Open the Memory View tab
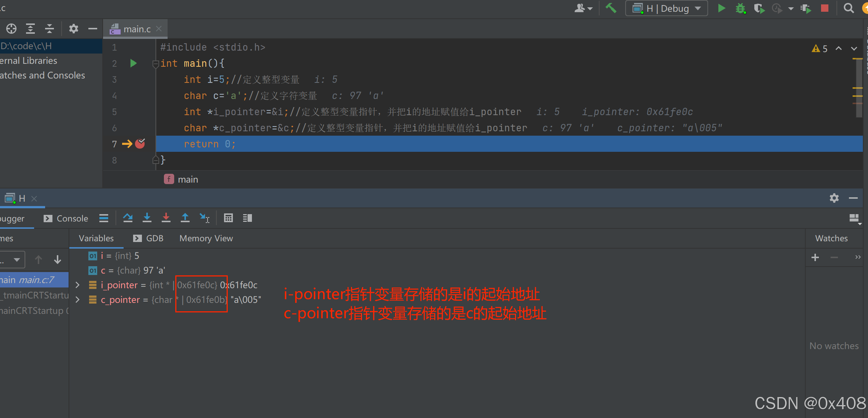Image resolution: width=868 pixels, height=418 pixels. (206, 238)
